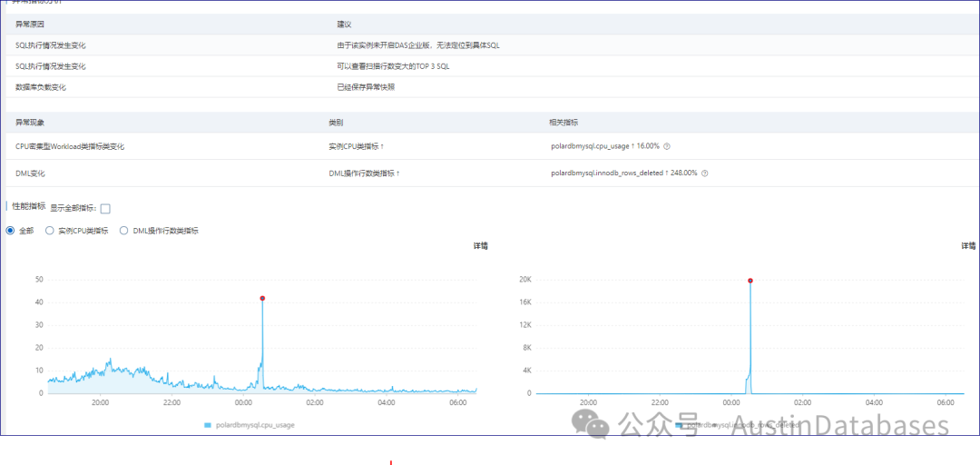
Task: Open help icon beside cpu_usage 16.00%
Action: (667, 146)
